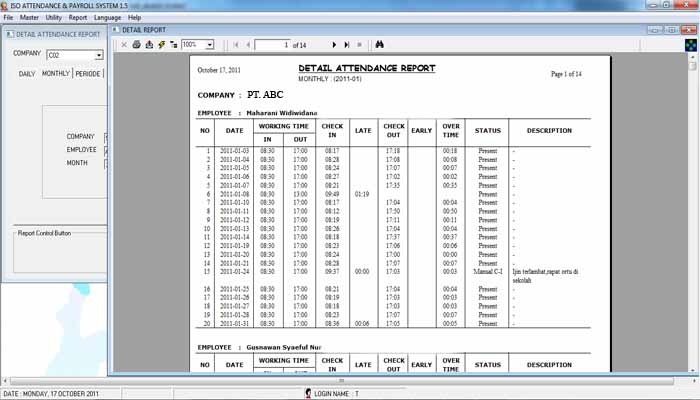700x400 pixels.
Task: Click the stop loading button in the toolbar
Action: tap(359, 45)
